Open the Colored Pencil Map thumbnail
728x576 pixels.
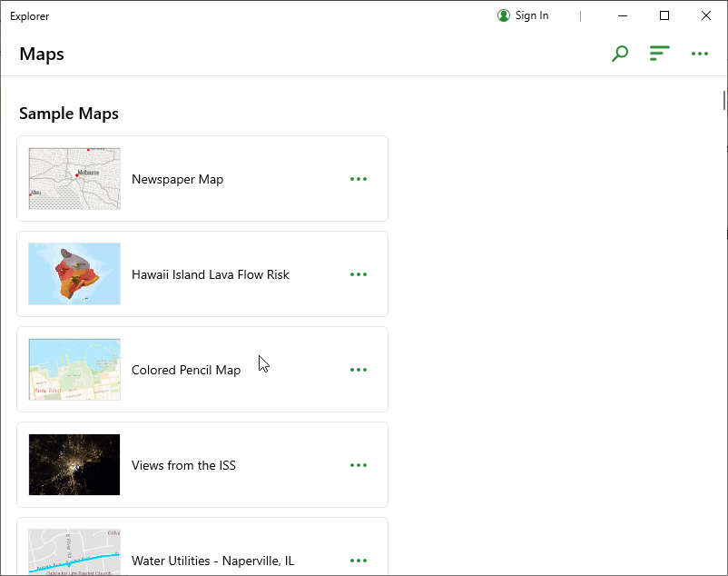[x=74, y=369]
